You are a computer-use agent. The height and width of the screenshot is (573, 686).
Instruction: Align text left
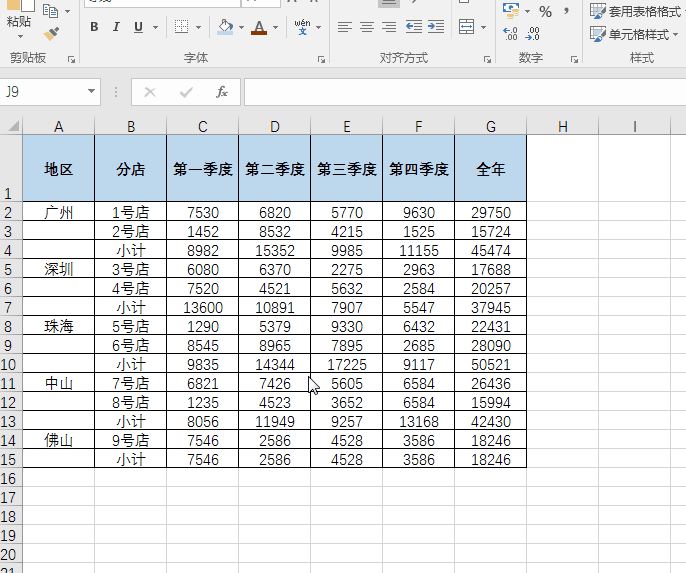[x=345, y=27]
